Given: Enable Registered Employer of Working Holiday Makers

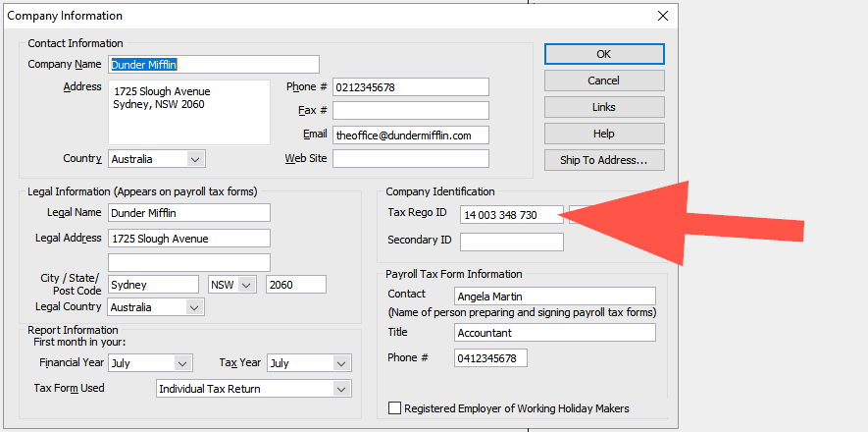Looking at the screenshot, I should (394, 408).
